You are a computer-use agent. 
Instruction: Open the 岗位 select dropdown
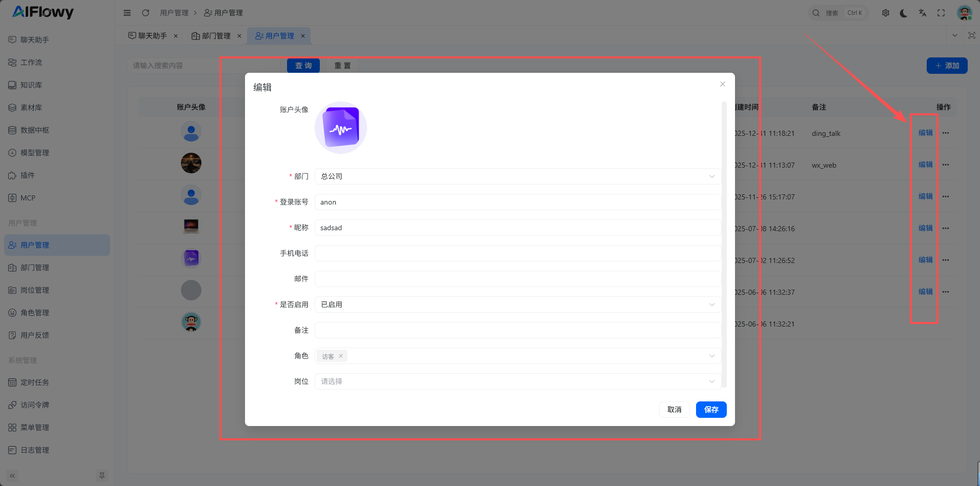pyautogui.click(x=518, y=381)
